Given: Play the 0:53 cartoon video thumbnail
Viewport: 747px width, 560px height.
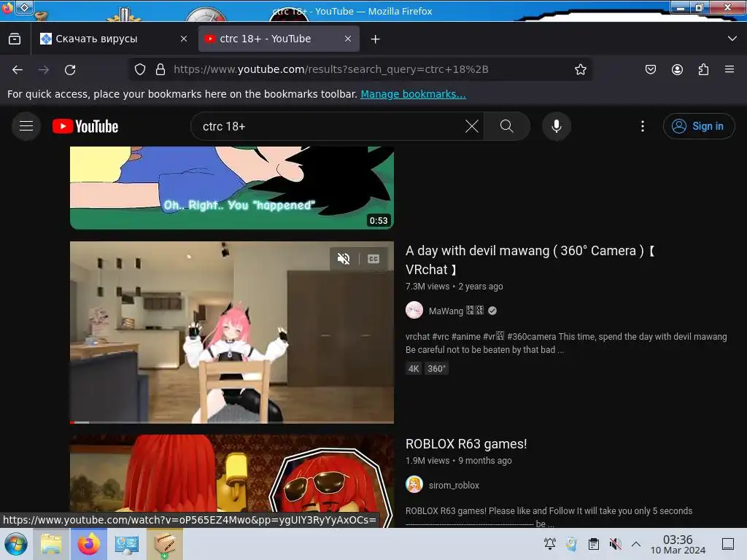Looking at the screenshot, I should click(232, 187).
